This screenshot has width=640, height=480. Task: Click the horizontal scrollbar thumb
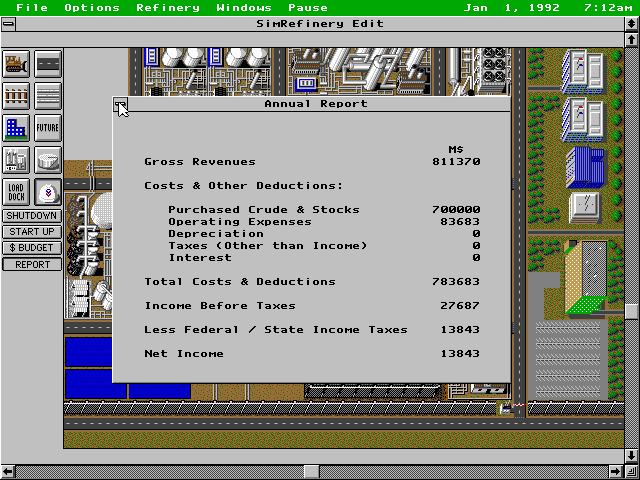tap(311, 471)
